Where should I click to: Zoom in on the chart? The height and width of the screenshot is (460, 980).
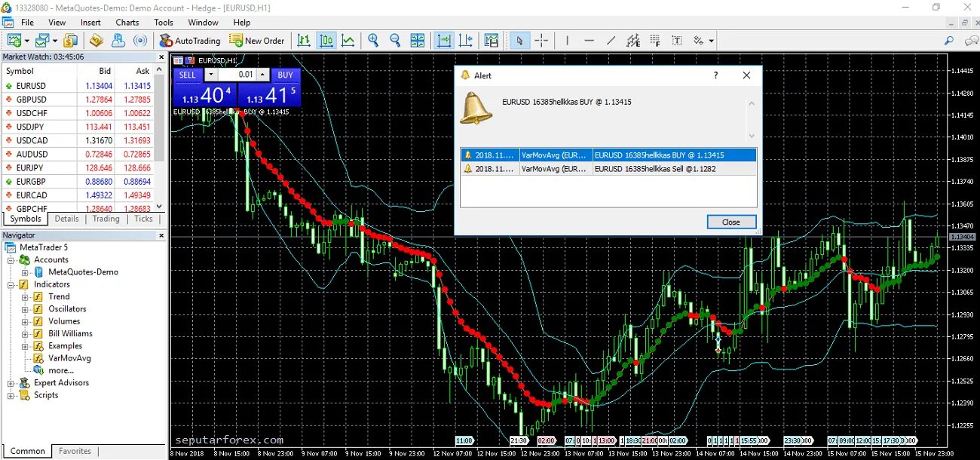click(373, 41)
